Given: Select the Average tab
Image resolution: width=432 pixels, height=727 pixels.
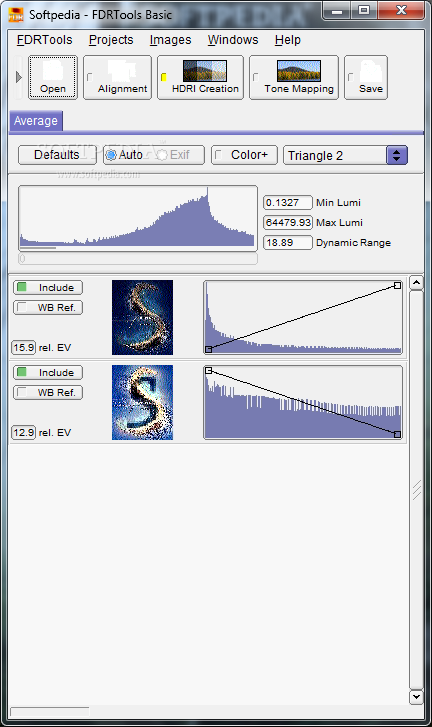Looking at the screenshot, I should [36, 121].
